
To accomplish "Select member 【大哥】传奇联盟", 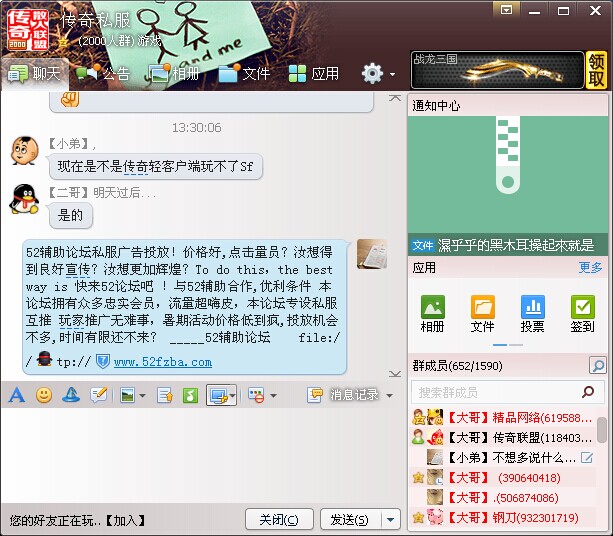I will [504, 437].
